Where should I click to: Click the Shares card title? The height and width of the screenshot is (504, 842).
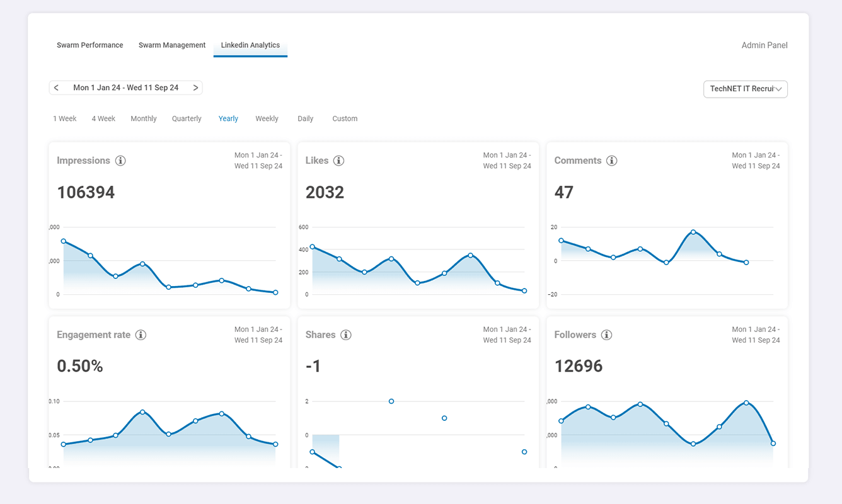point(321,335)
